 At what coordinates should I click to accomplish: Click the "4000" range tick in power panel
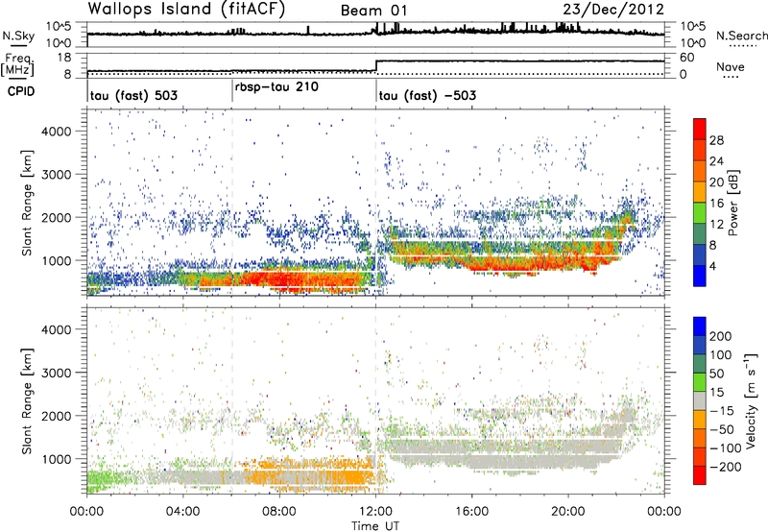57,132
